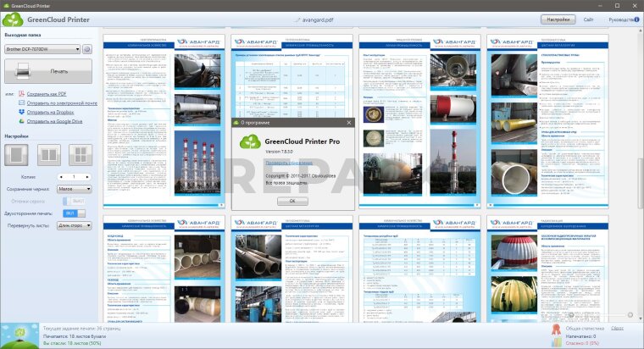Viewport: 644px width, 349px height.
Task: Open the Настройки menu
Action: (557, 19)
